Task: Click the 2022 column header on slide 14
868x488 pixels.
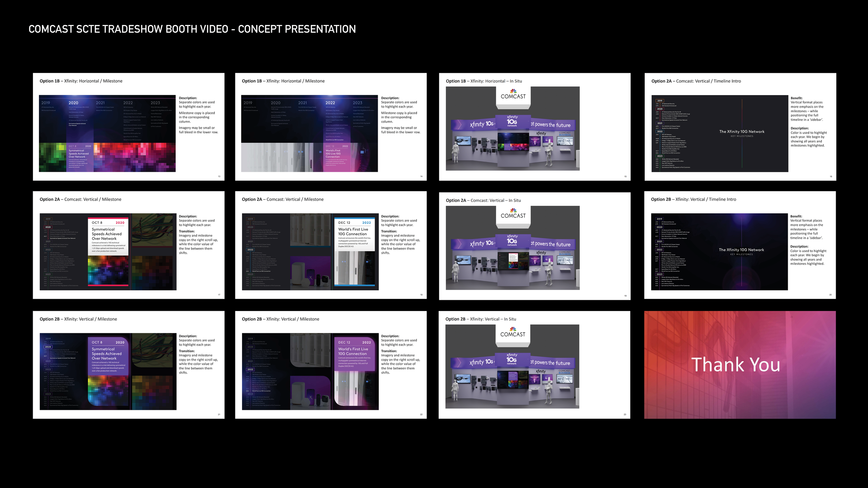Action: [330, 103]
